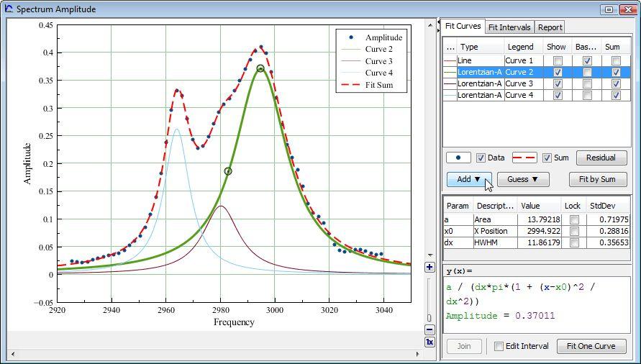
Task: Toggle Show checkbox for Curve 1
Action: click(558, 60)
